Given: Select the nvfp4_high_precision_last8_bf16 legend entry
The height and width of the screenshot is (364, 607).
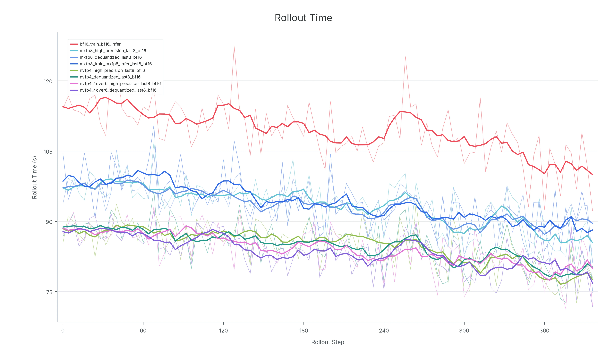Looking at the screenshot, I should point(107,70).
